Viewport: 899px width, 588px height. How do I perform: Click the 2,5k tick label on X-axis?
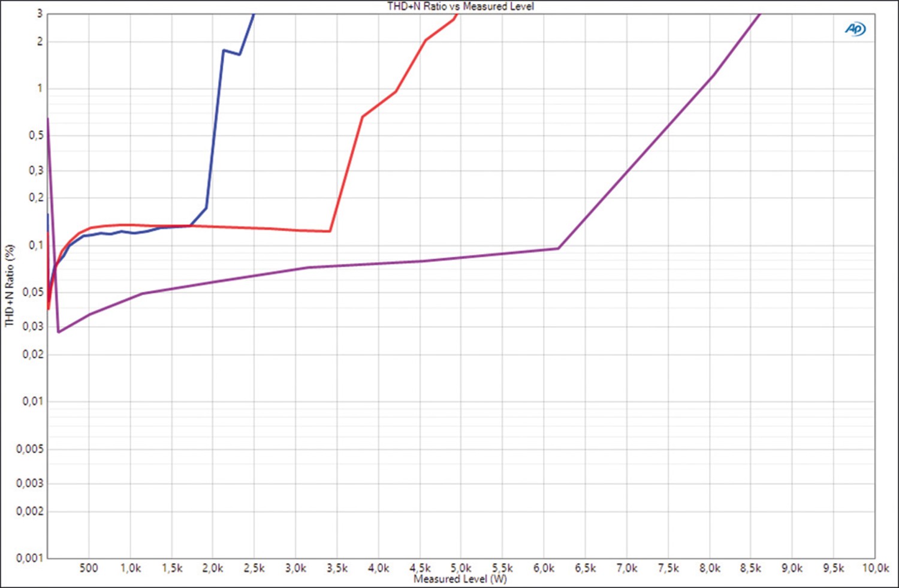coord(254,568)
